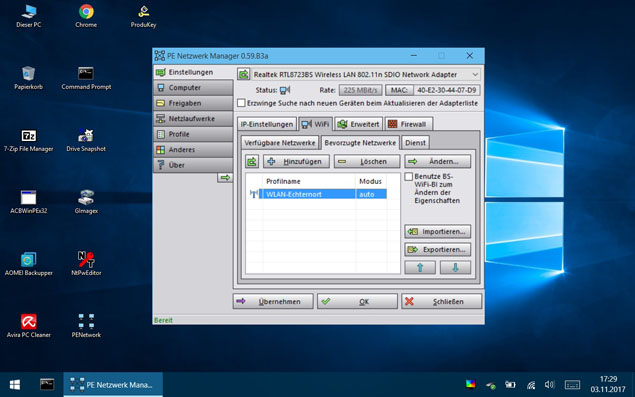Open Einstellungen sidebar section
This screenshot has height=397, width=635.
coord(193,72)
